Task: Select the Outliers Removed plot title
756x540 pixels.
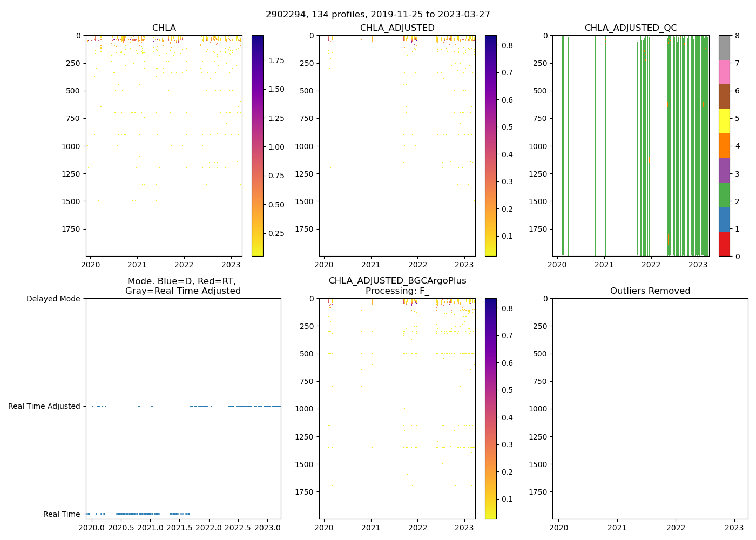Action: (650, 291)
